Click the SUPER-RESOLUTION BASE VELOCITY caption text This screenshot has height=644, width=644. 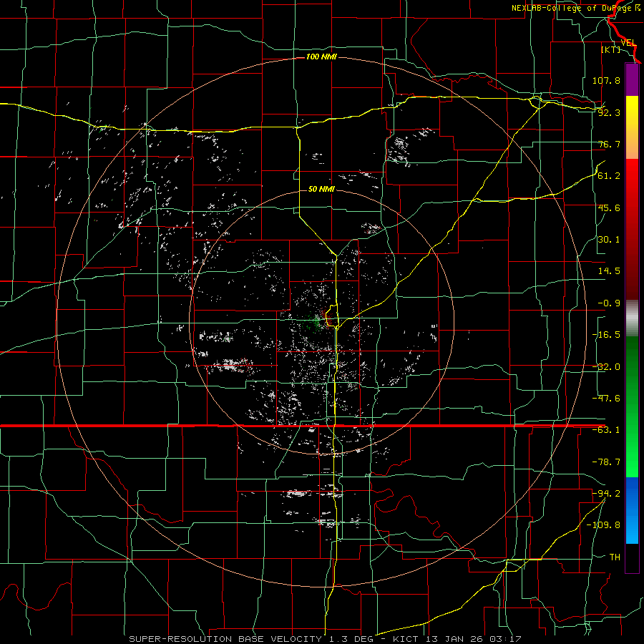coord(225,639)
